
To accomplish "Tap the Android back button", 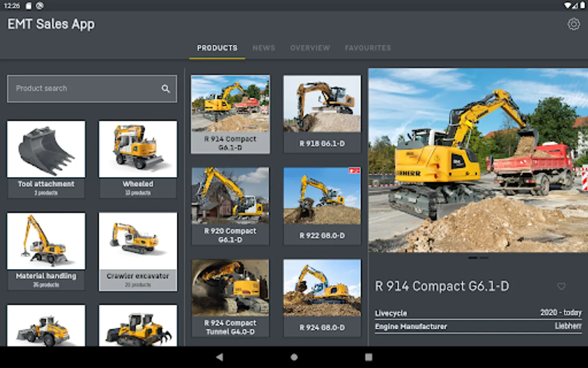I will click(x=220, y=357).
